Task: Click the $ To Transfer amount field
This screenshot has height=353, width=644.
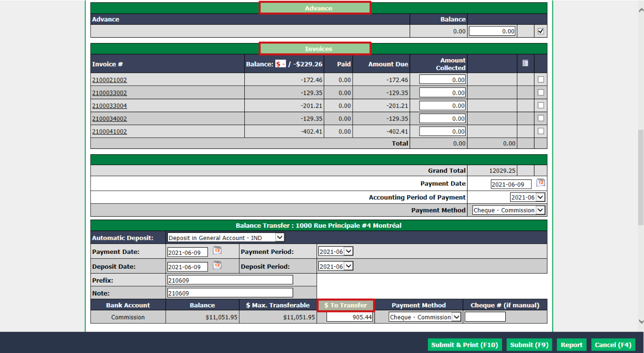Action: point(349,317)
